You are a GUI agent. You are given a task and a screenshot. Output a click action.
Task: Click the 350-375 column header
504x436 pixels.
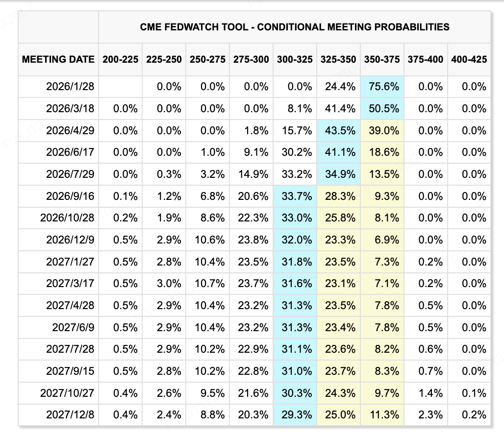tap(382, 59)
